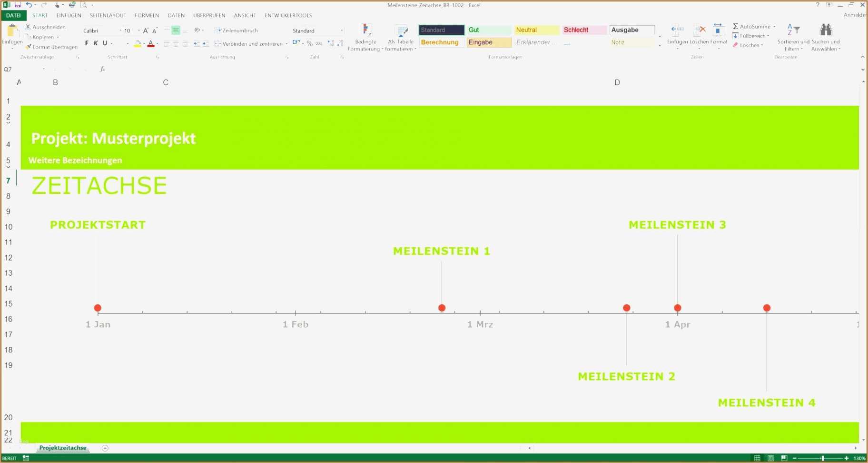Apply percent number format
Image resolution: width=868 pixels, height=463 pixels.
coord(310,43)
